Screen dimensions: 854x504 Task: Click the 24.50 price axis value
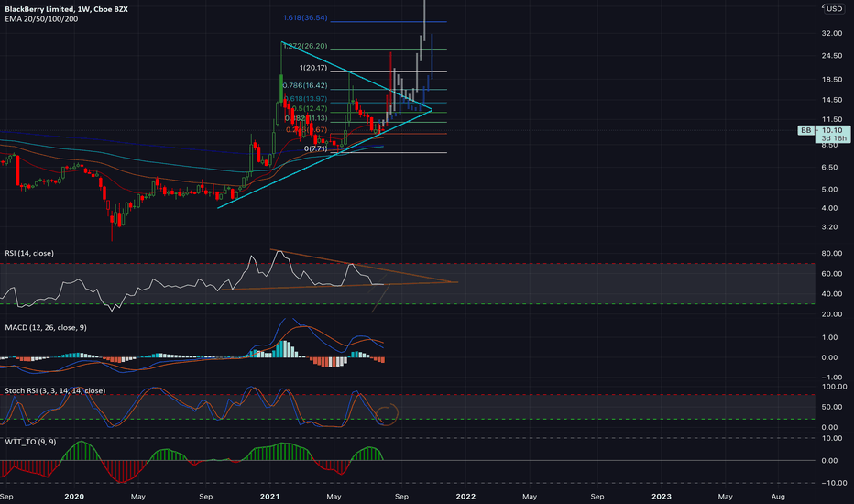point(832,56)
